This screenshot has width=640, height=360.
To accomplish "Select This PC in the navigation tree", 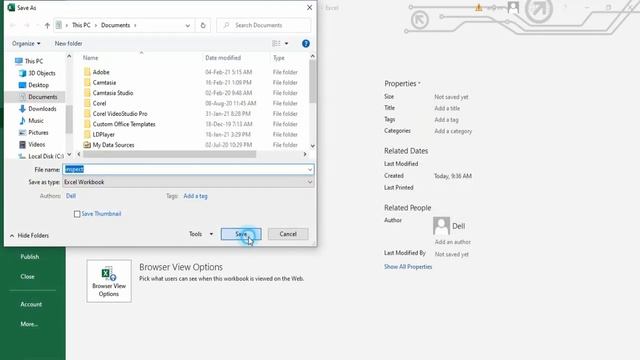I will (x=33, y=61).
